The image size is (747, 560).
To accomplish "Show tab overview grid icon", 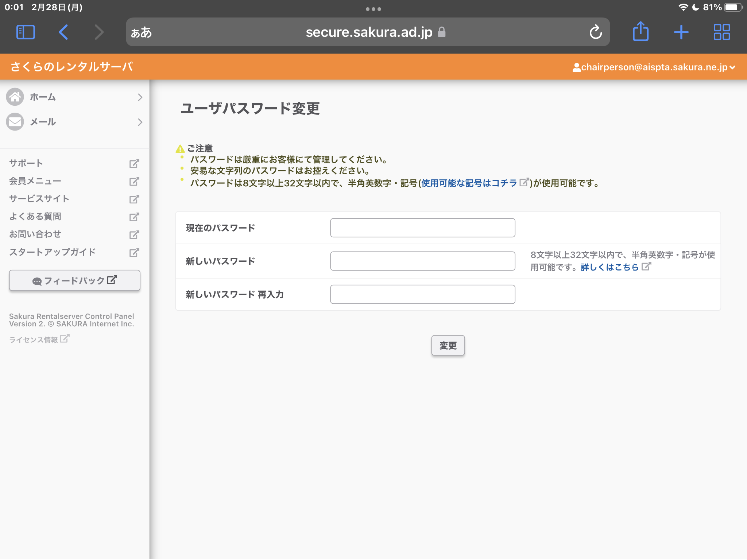I will 721,32.
